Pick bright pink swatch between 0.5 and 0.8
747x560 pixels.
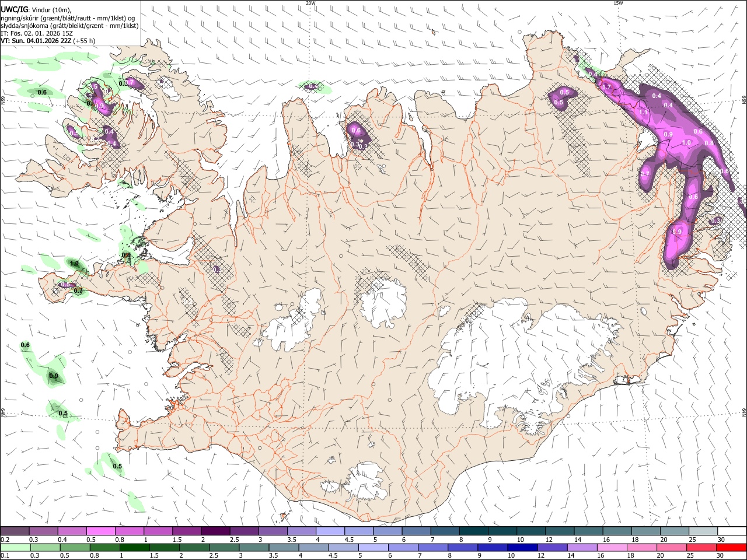100,531
